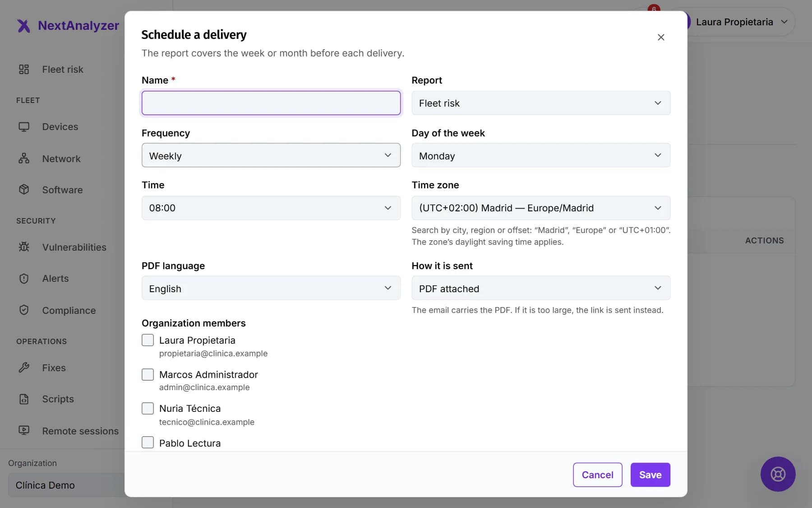Open the Day of the week dropdown
Screen dimensions: 812x508
point(541,155)
